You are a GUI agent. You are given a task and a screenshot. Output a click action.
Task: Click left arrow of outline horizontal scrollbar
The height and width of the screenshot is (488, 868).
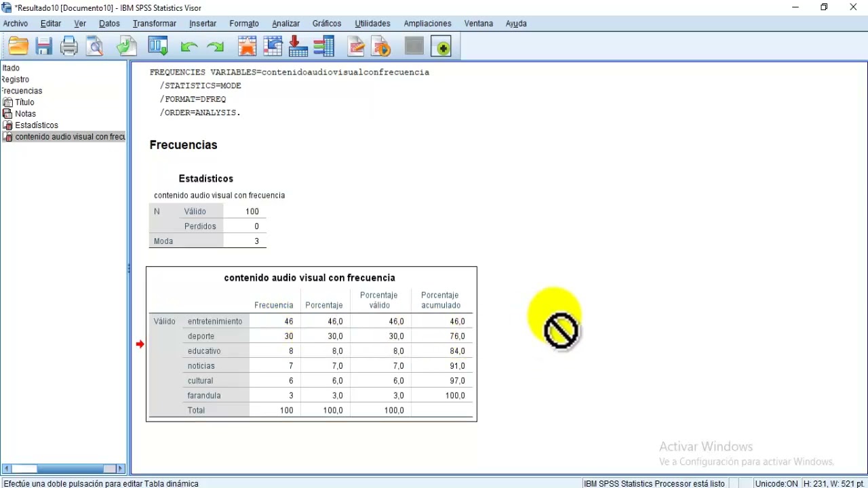pyautogui.click(x=6, y=468)
